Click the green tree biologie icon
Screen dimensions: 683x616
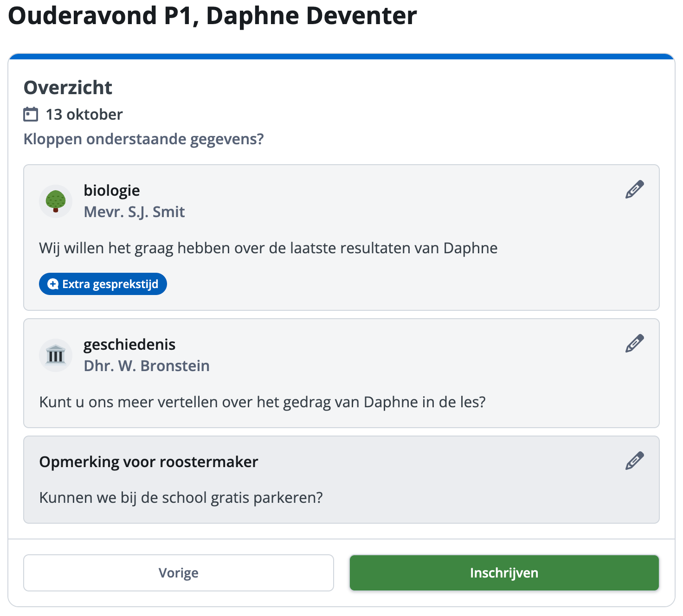click(56, 201)
